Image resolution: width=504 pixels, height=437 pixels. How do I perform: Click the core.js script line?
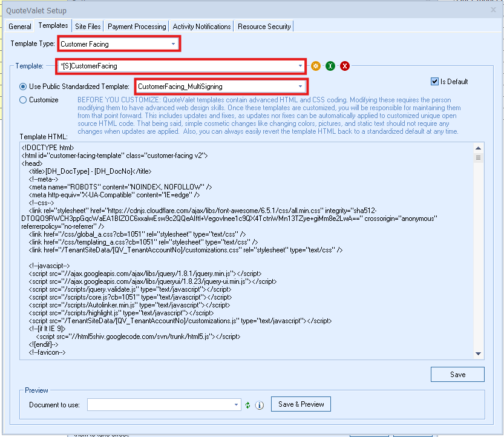[x=130, y=297]
